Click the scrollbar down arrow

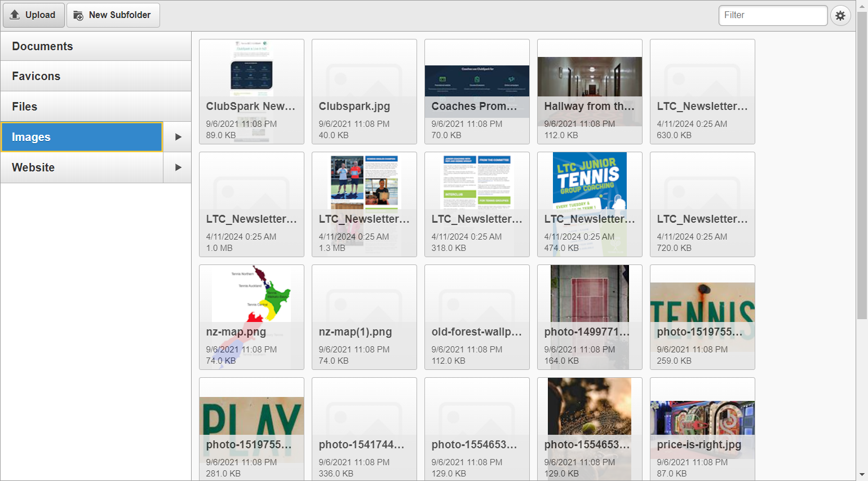862,475
